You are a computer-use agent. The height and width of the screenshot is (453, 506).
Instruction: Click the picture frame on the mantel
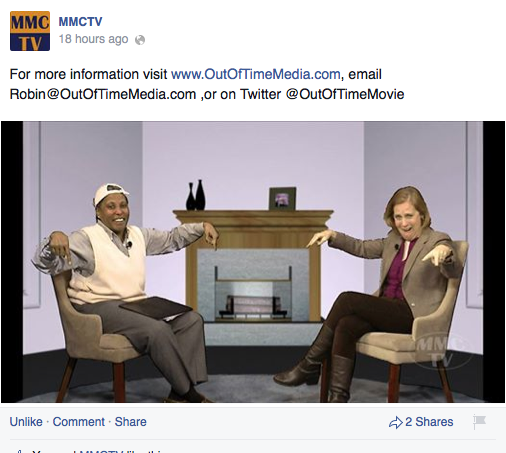(x=282, y=199)
